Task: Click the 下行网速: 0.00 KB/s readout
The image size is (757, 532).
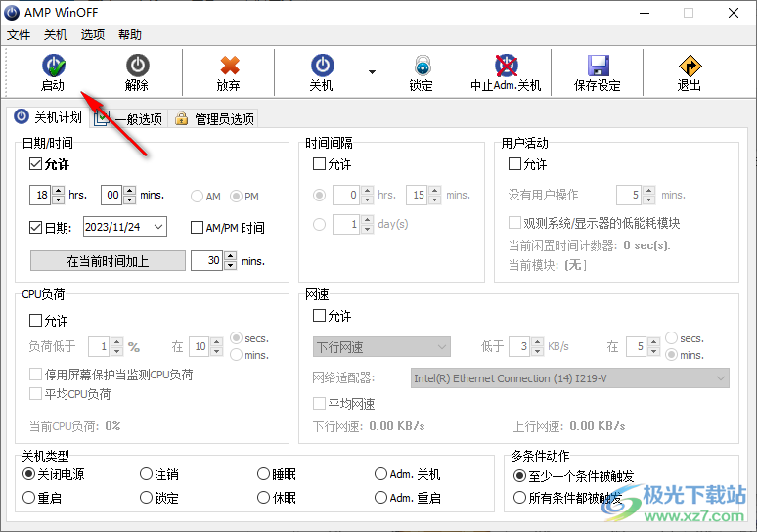Action: click(369, 426)
